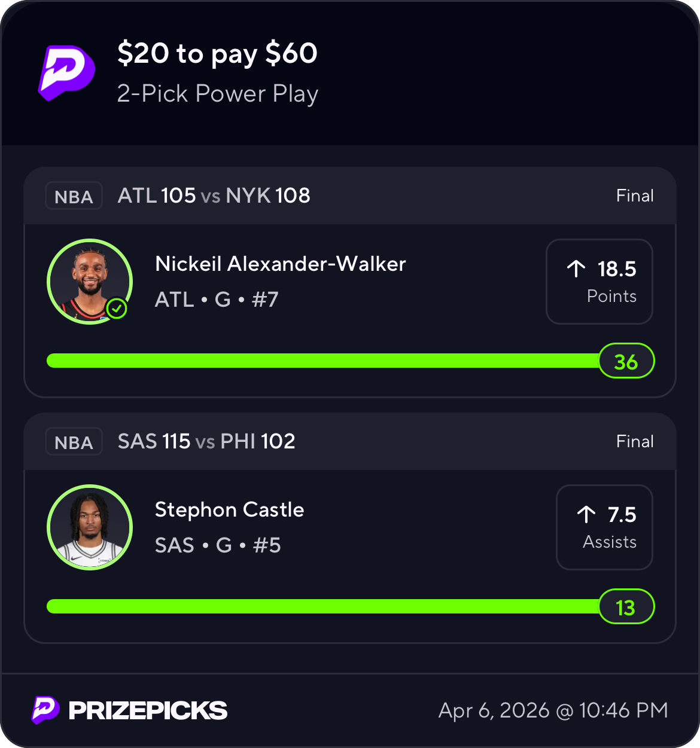This screenshot has height=748, width=700.
Task: Select the 18.5 Points projection box
Action: click(x=599, y=282)
